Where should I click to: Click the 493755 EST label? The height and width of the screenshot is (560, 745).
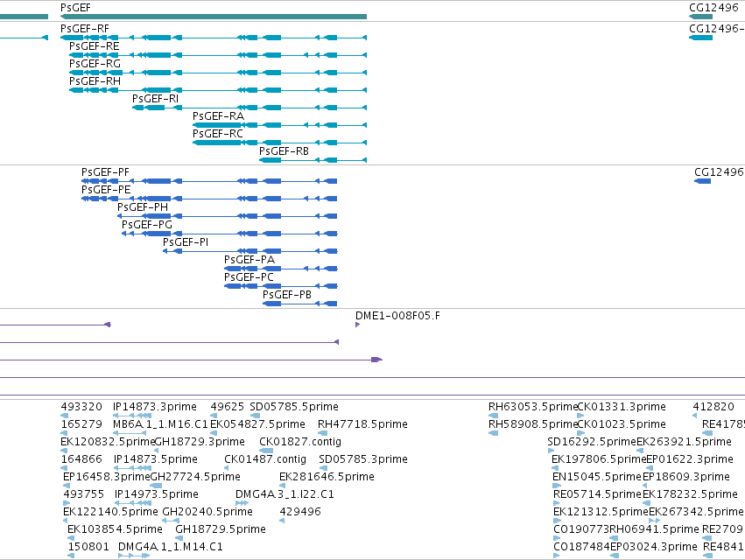[84, 494]
